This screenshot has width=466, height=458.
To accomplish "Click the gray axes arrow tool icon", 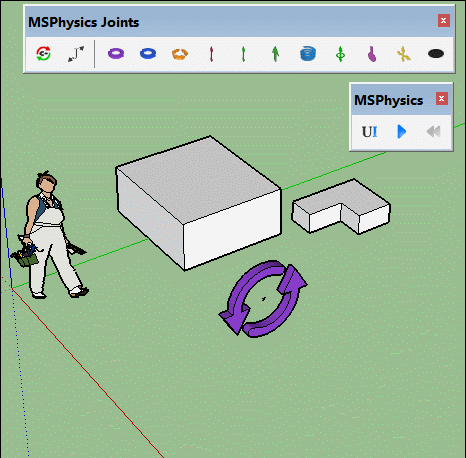I will point(76,54).
